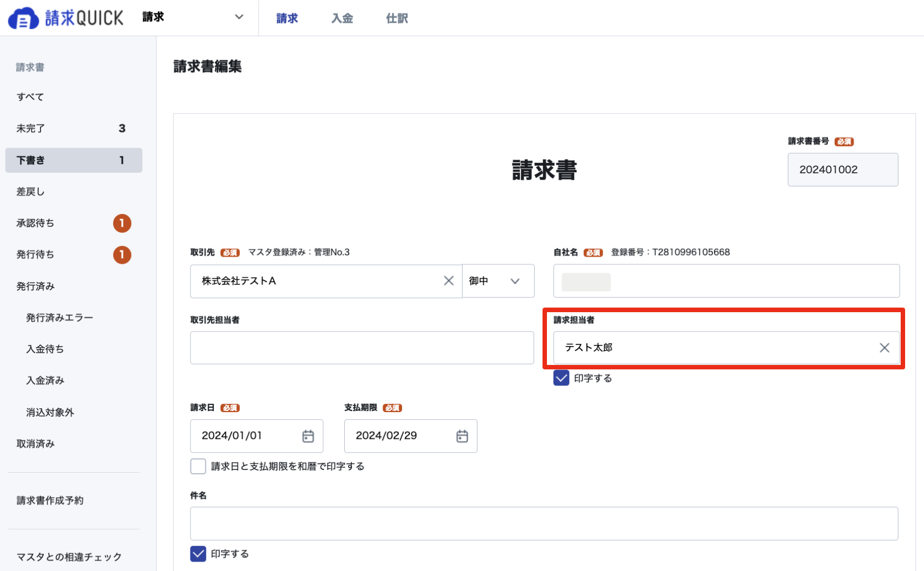Enable 請求日と支払期限を和暦で印字する checkbox
Image resolution: width=924 pixels, height=571 pixels.
198,466
